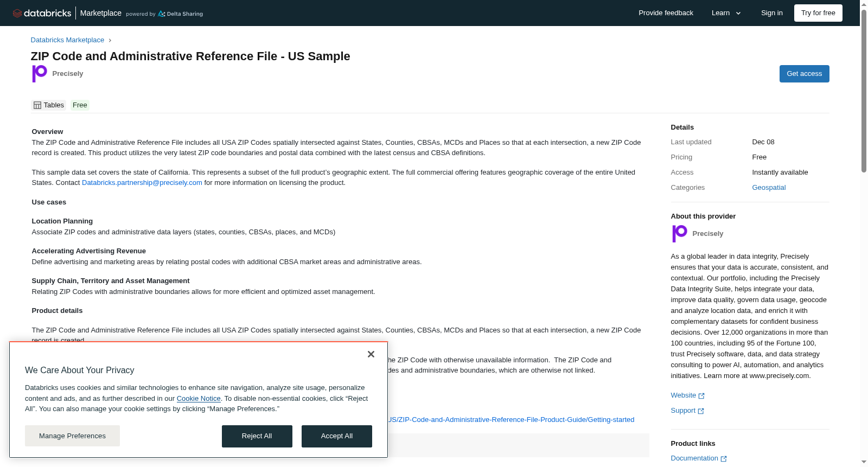Click the Precisely logo under the title

pos(39,73)
